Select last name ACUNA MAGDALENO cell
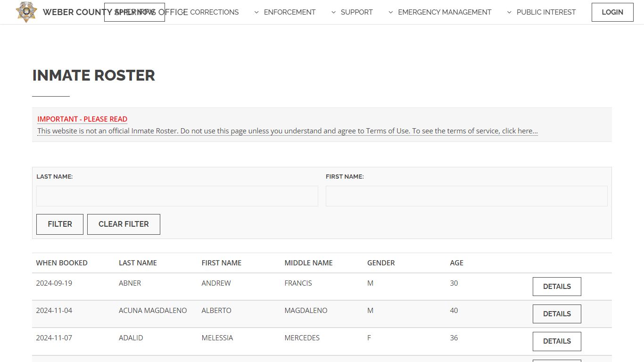This screenshot has height=362, width=644. pos(153,311)
